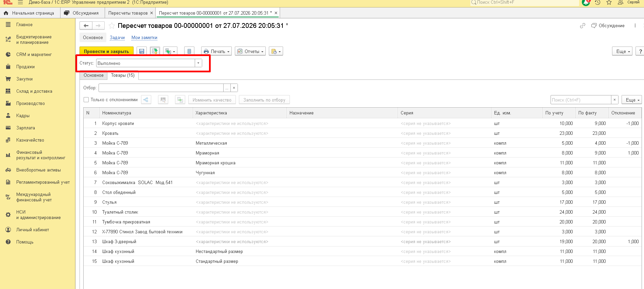The width and height of the screenshot is (644, 289).
Task: Open the Мои заметки link
Action: point(144,38)
